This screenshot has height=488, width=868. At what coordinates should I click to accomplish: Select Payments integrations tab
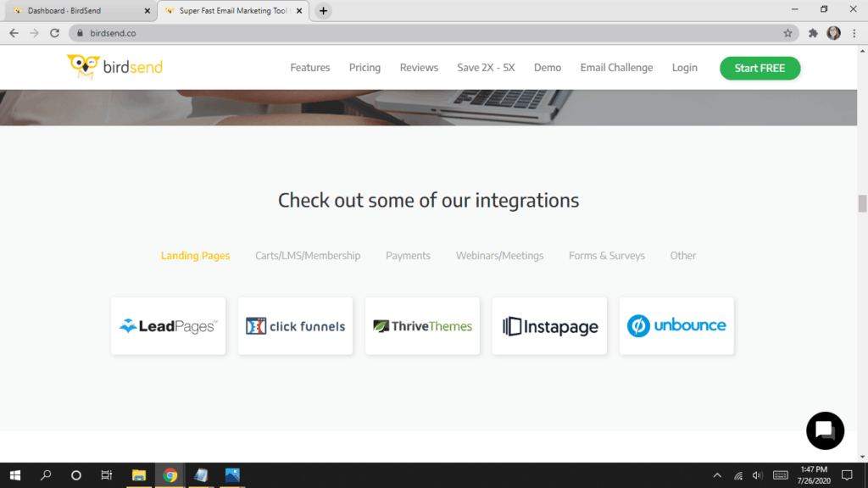[x=408, y=256]
